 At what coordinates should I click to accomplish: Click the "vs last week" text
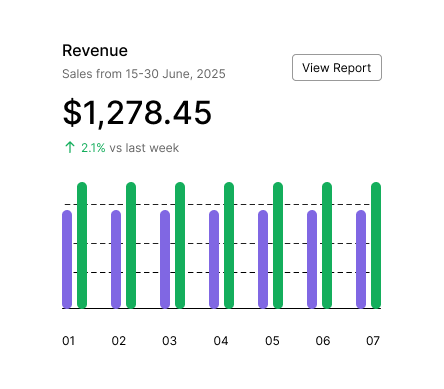click(x=144, y=148)
